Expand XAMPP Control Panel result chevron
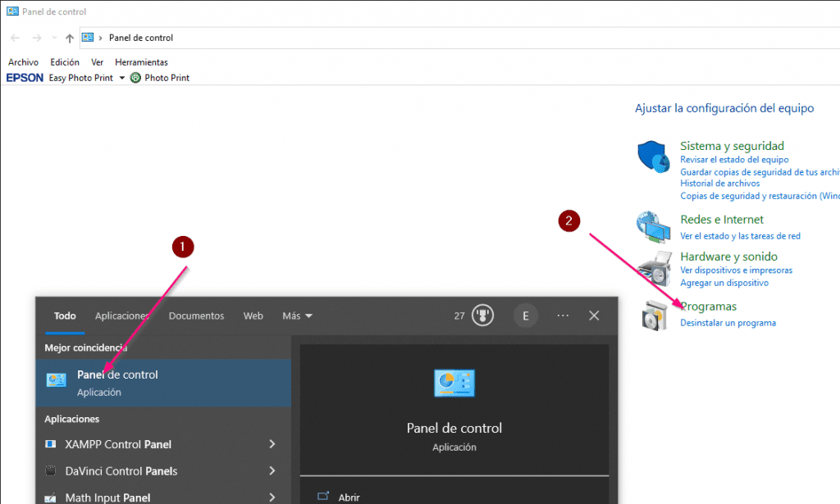 272,444
